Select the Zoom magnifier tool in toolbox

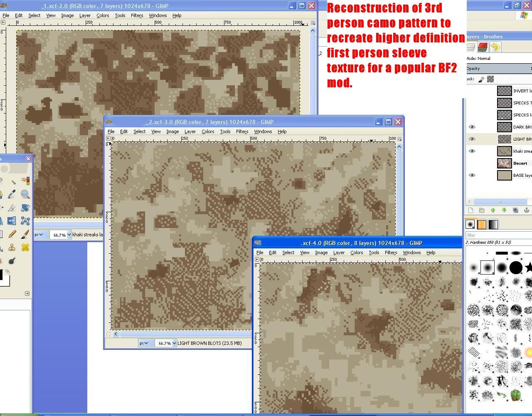(25, 194)
